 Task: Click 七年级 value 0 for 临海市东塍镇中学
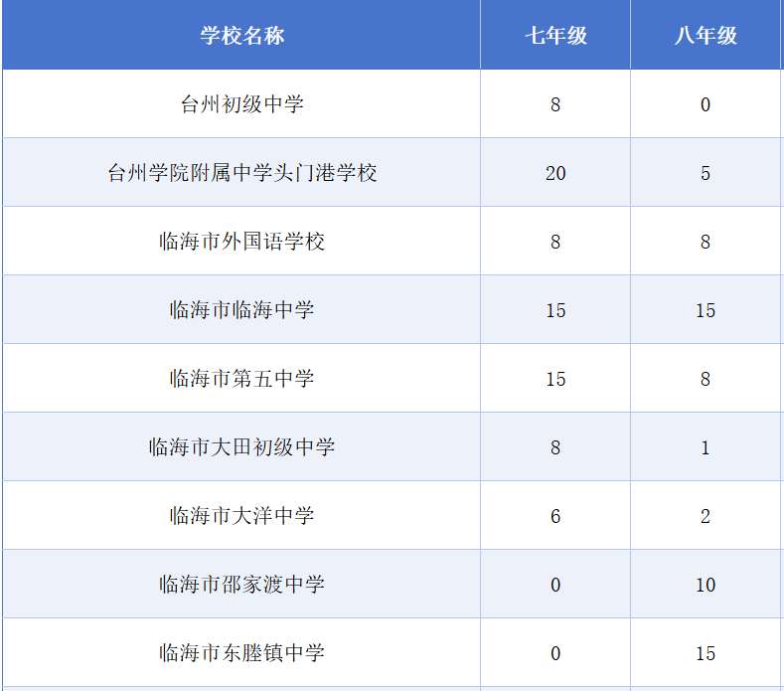click(x=555, y=652)
